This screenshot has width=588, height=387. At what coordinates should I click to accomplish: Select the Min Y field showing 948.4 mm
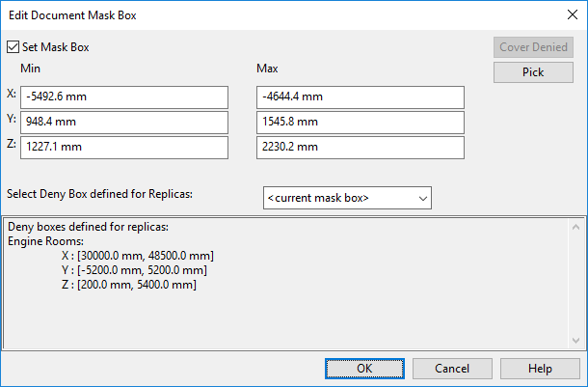[124, 122]
